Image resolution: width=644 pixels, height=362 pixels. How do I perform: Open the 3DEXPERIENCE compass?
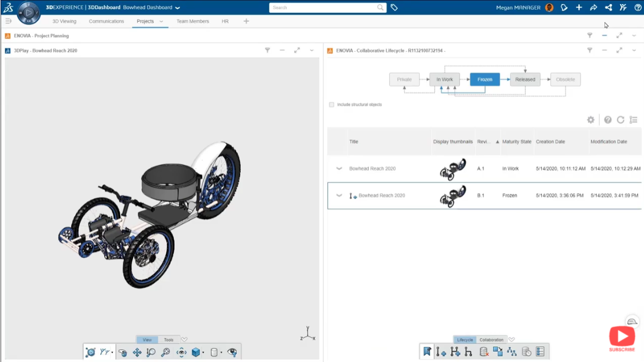(x=28, y=12)
